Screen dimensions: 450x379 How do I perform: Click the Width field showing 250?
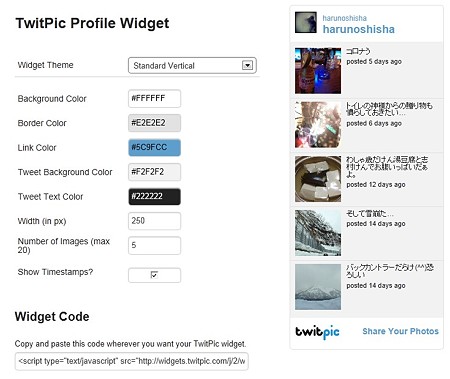tap(154, 221)
